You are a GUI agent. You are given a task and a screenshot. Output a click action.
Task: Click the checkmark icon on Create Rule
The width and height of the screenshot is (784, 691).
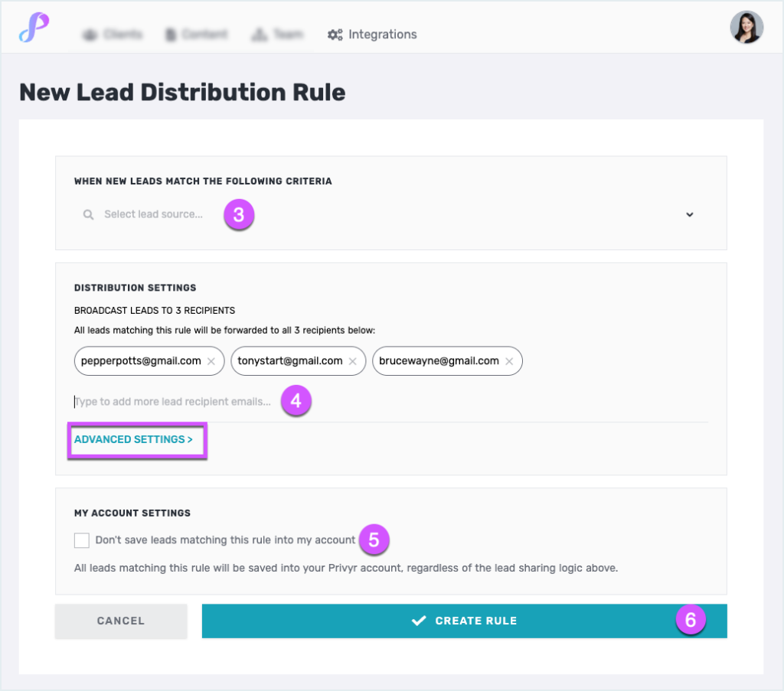[x=419, y=621]
